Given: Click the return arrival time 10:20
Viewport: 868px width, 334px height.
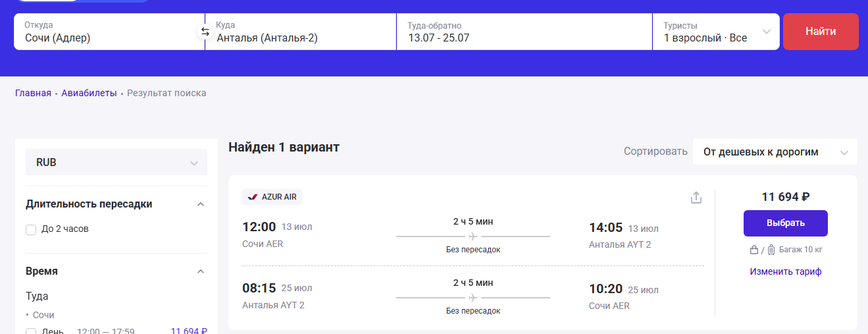Looking at the screenshot, I should coord(605,289).
